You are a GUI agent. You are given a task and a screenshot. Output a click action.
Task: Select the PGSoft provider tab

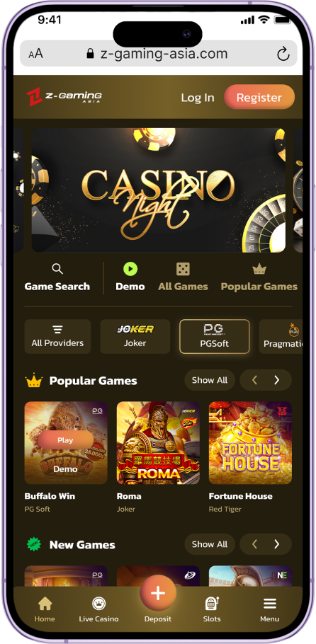215,336
